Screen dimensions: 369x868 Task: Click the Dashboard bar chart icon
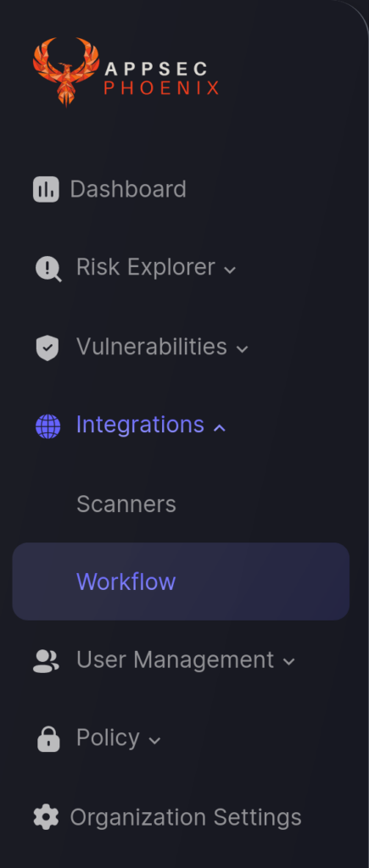[x=46, y=189]
